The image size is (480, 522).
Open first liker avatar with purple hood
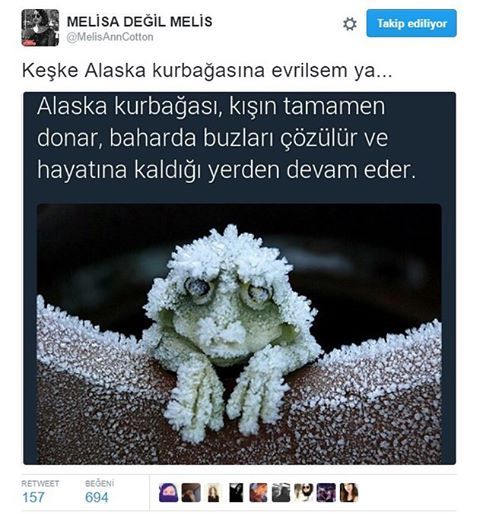[x=168, y=493]
